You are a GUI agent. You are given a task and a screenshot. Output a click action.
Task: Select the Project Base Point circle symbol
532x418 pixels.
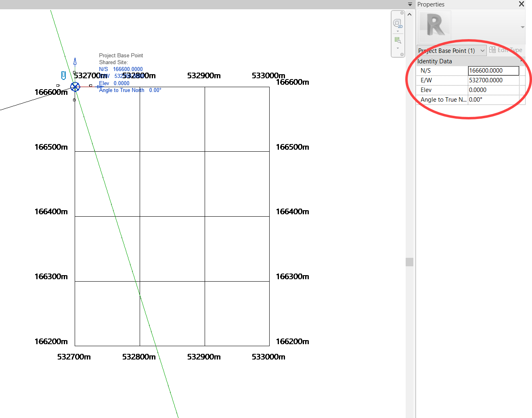[75, 87]
